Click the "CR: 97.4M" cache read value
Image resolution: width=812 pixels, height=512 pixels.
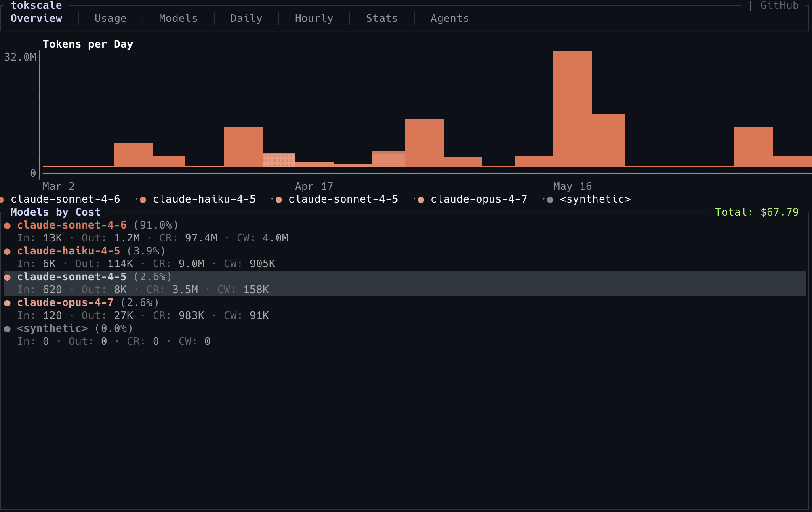click(x=188, y=238)
